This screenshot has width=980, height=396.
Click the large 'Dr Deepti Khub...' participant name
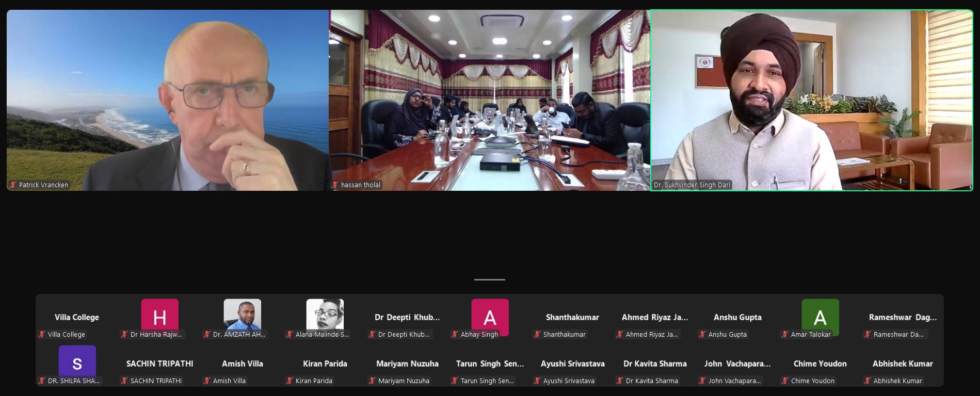407,317
